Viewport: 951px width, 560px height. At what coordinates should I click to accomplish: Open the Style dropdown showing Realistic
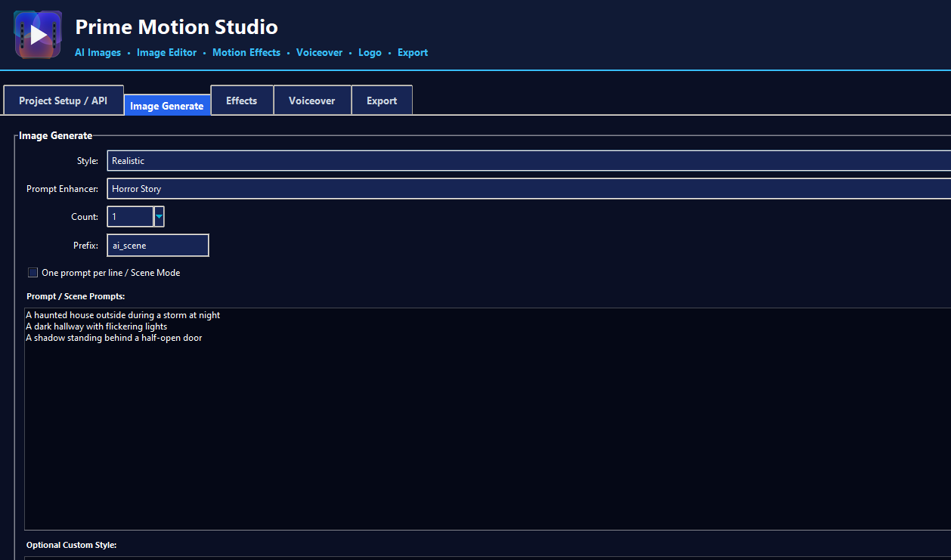528,161
